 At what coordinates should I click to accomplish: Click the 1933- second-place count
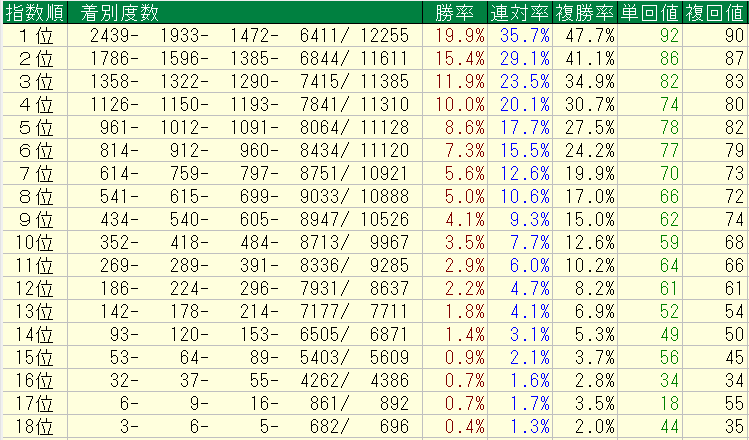[x=184, y=36]
